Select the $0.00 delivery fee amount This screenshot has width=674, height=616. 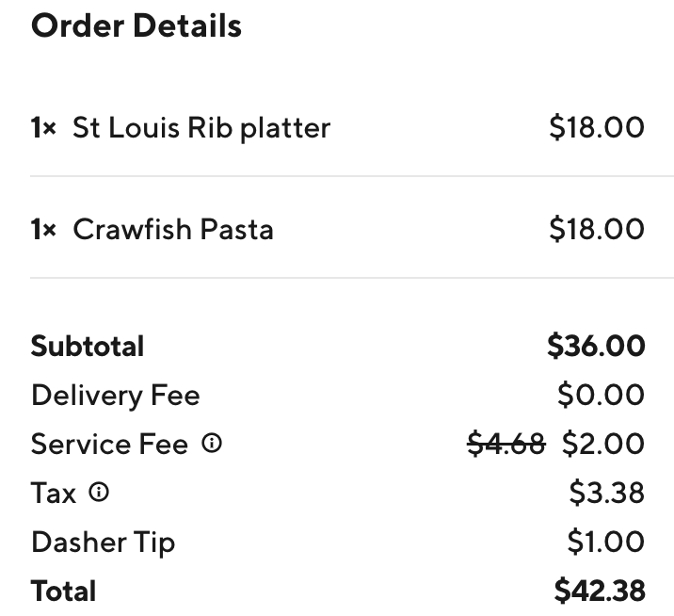(601, 395)
